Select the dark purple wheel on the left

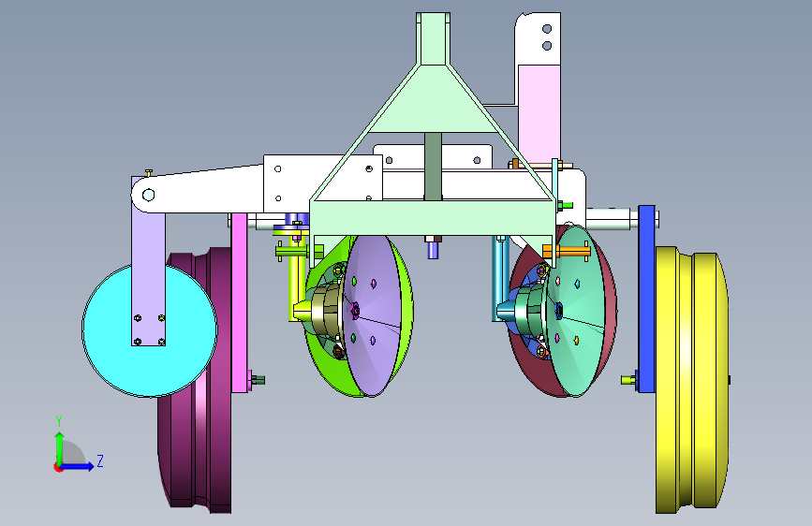[x=196, y=379]
